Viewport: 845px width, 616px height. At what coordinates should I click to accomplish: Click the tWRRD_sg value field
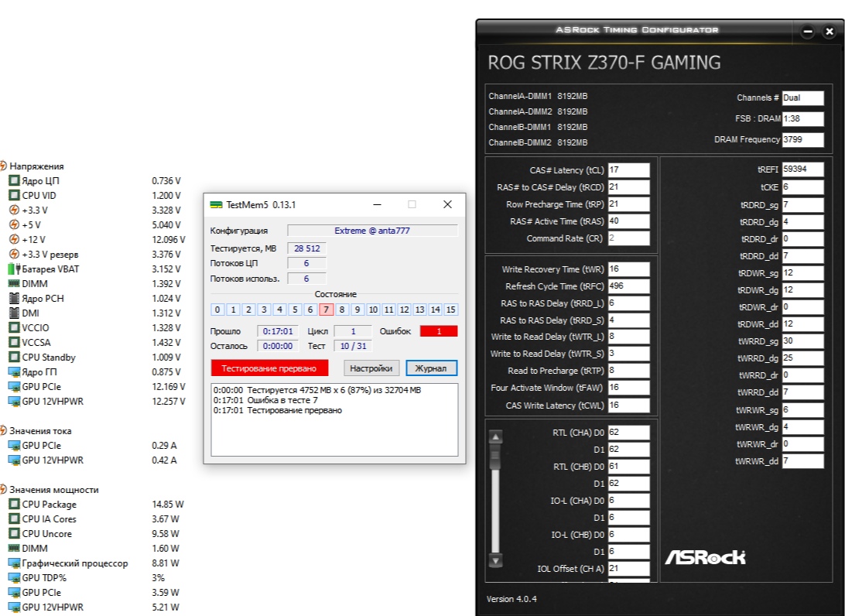(x=803, y=341)
